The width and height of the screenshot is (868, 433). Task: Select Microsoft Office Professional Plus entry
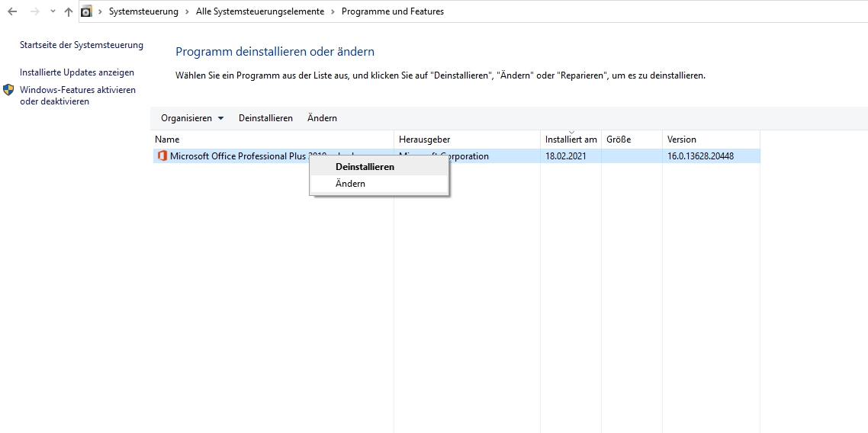click(455, 156)
